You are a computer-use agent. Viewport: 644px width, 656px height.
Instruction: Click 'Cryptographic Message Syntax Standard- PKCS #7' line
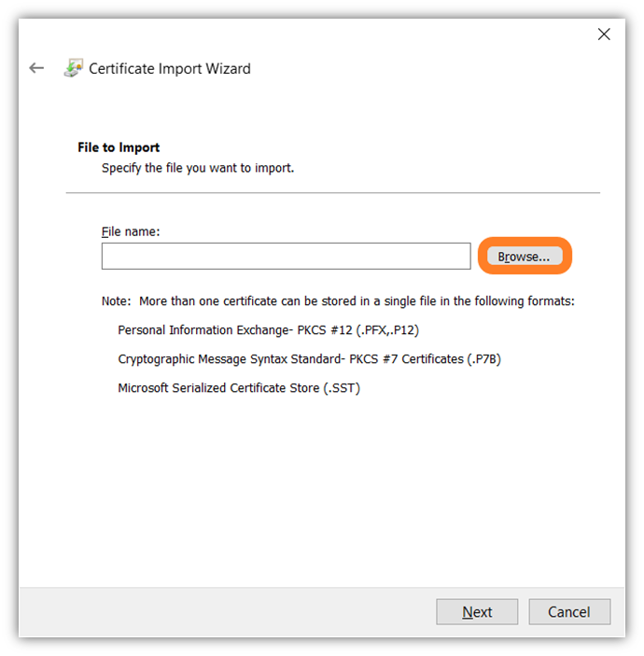coord(309,359)
